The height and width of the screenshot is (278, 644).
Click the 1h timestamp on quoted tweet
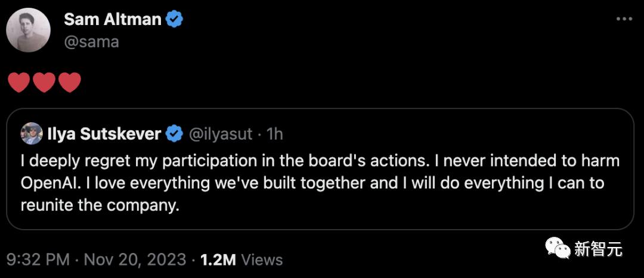274,134
